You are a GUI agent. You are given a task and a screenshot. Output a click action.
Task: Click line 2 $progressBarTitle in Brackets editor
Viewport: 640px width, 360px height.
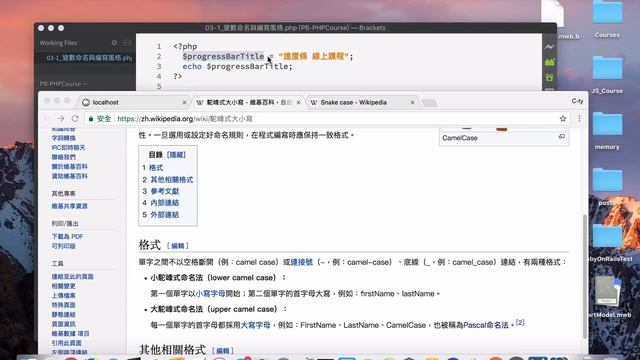tap(223, 56)
